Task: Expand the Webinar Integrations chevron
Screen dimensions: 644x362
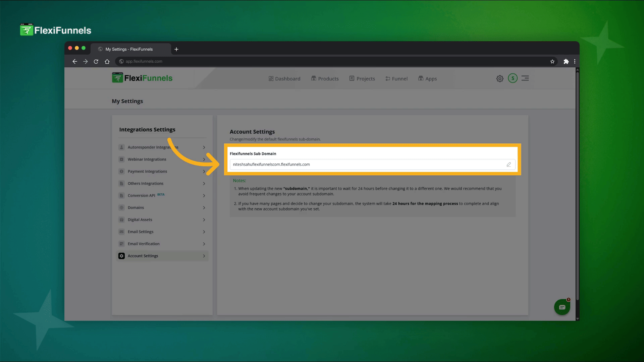Action: coord(204,160)
